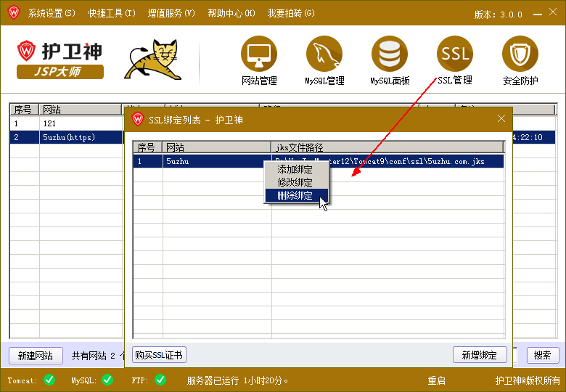This screenshot has height=392, width=566.
Task: Choose 删除绑定 from the context menu
Action: (x=295, y=196)
